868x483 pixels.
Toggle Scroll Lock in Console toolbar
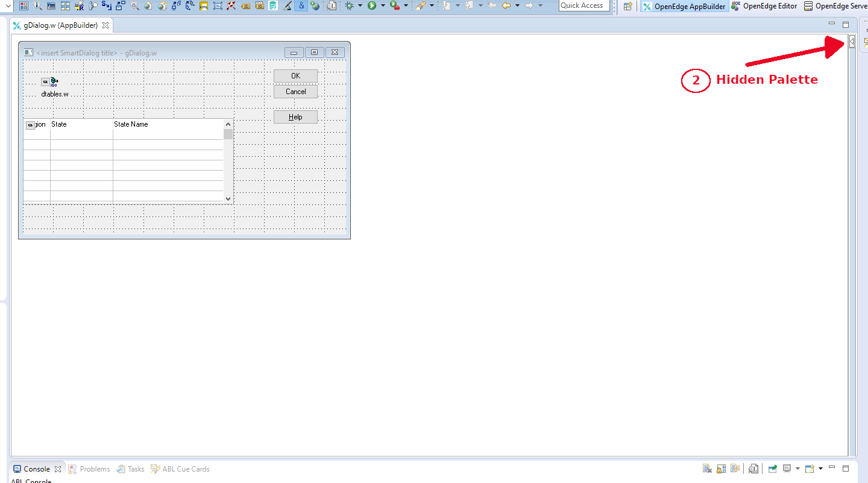pos(721,469)
